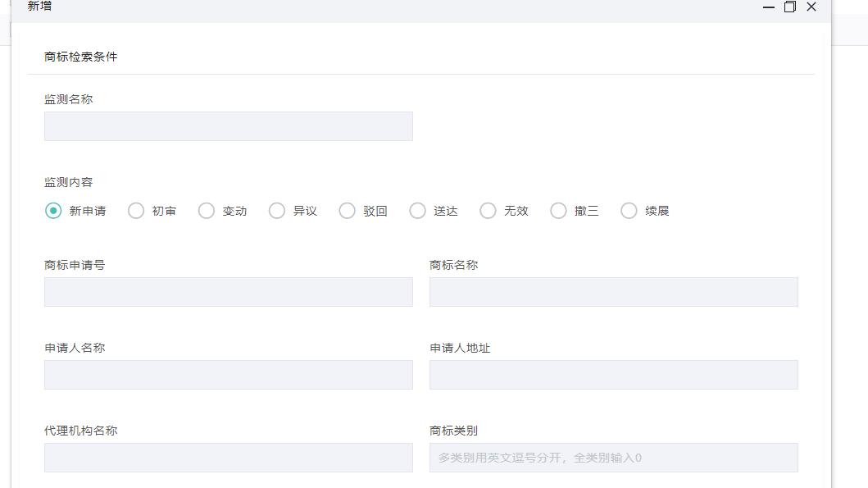Select the 异议 radio button
The width and height of the screenshot is (868, 488).
[x=277, y=211]
